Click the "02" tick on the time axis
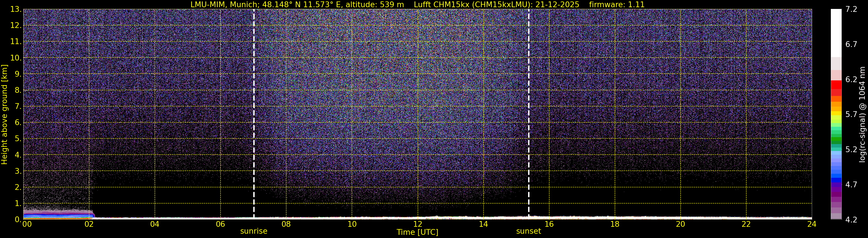Screen dimensions: 868x238 coord(89,224)
